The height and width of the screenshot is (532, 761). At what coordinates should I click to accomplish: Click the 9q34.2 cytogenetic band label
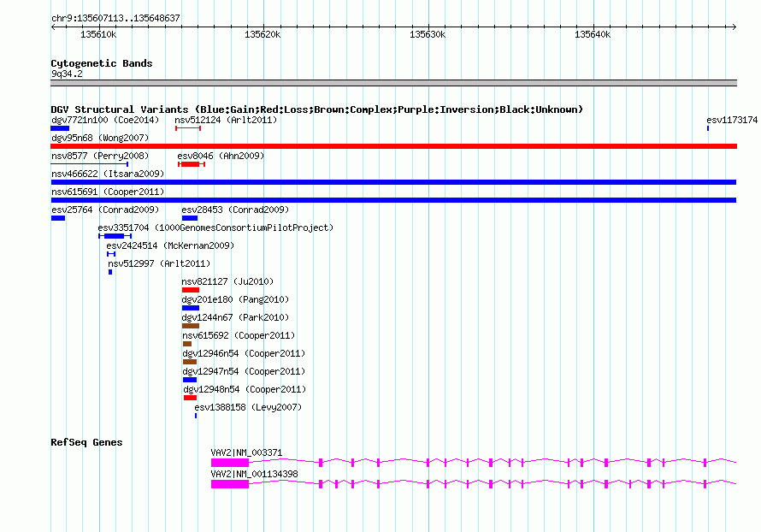67,74
